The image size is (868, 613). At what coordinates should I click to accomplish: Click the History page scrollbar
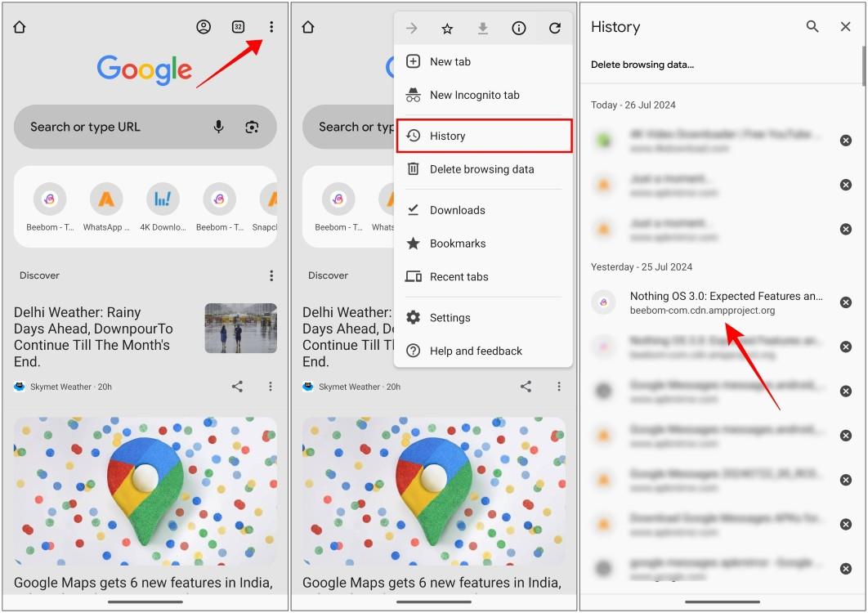(863, 65)
